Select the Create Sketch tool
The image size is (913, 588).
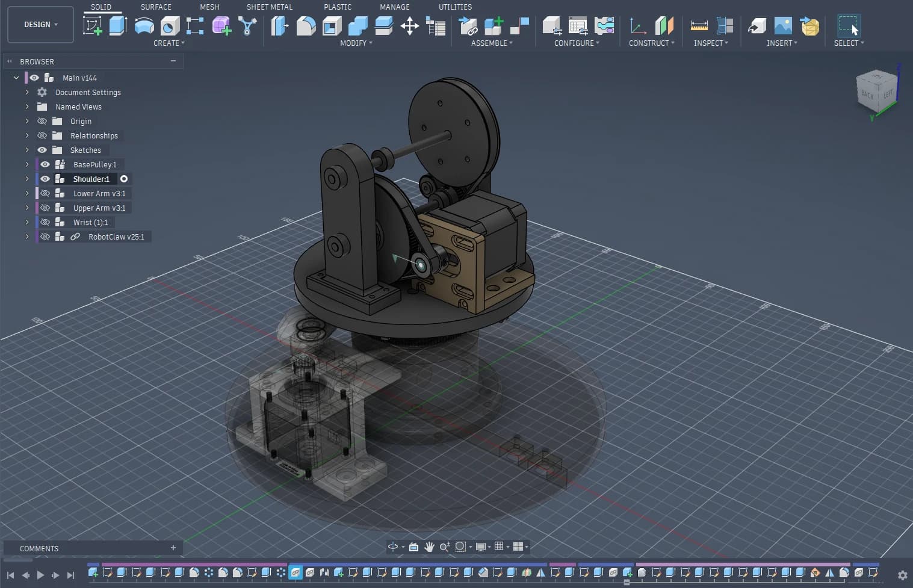pos(92,26)
